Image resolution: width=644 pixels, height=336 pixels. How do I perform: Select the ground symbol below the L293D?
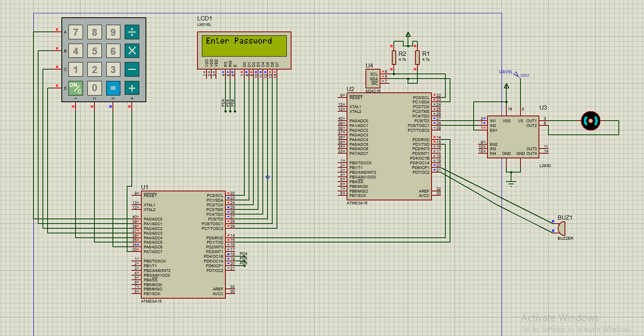click(511, 183)
